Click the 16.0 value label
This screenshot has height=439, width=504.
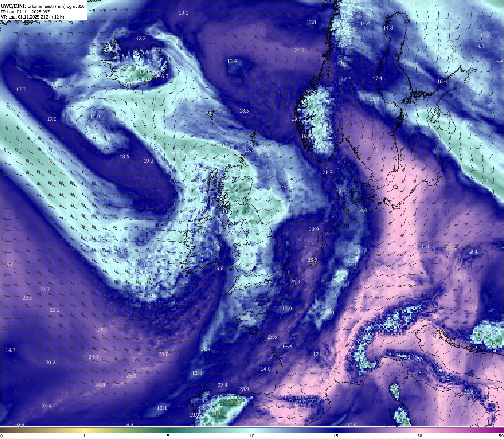point(424,247)
